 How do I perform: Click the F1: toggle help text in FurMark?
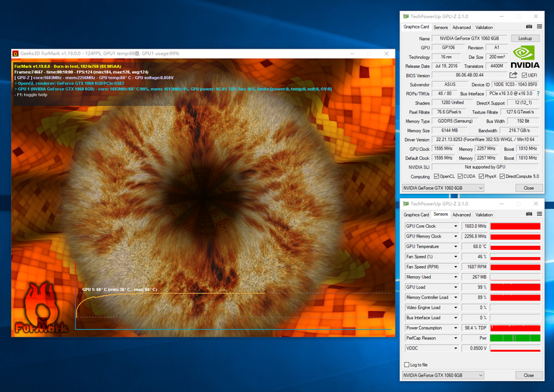32,95
